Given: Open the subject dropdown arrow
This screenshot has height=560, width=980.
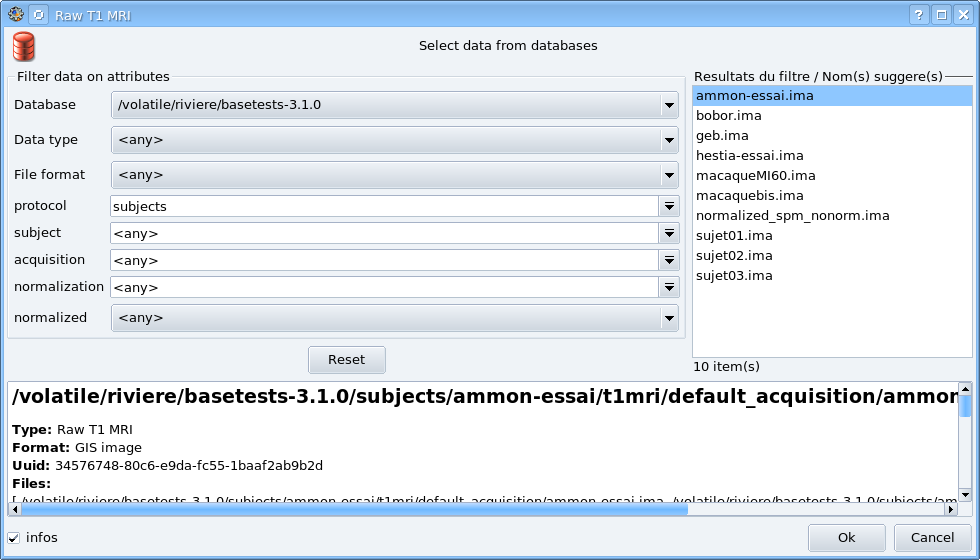Looking at the screenshot, I should [x=669, y=233].
